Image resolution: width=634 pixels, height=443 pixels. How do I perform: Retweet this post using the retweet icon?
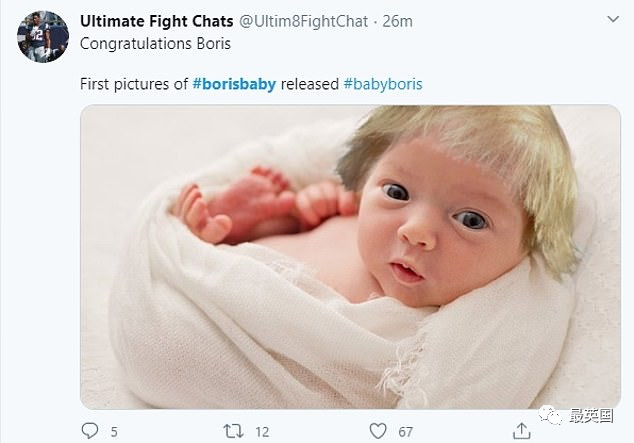click(232, 431)
